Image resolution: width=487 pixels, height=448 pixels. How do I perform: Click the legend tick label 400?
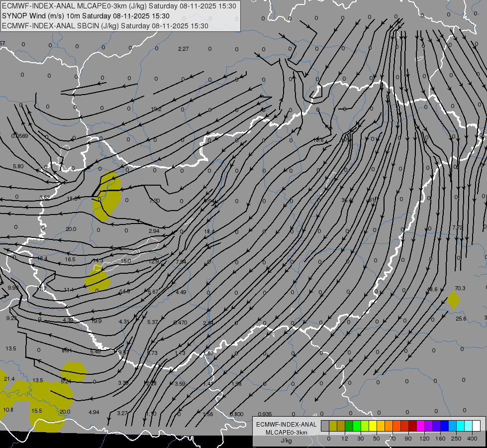pos(472,439)
